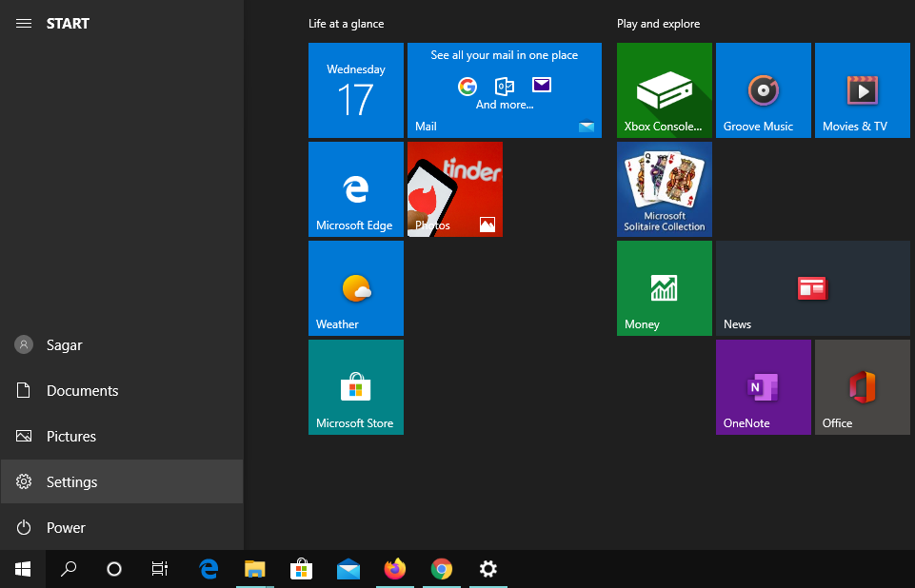Open Mail app from the taskbar

(x=348, y=569)
